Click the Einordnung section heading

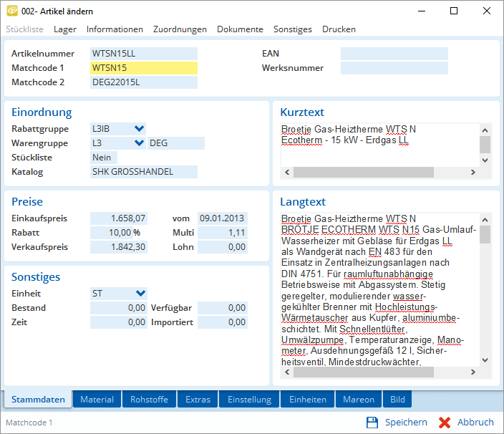[x=42, y=112]
